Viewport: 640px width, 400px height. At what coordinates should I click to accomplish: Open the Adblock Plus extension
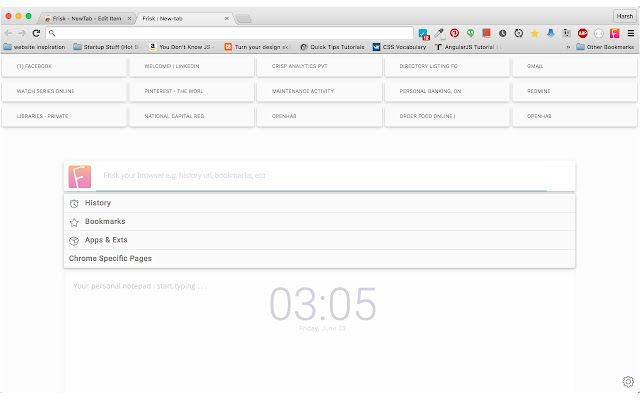tap(582, 33)
